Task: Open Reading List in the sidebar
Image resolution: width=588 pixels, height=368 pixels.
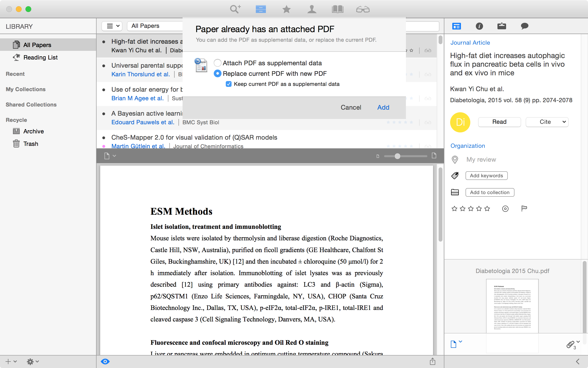Action: tap(48, 57)
